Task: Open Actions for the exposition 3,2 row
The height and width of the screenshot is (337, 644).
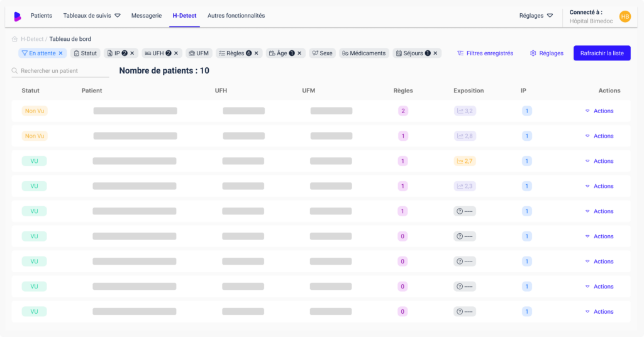Action: point(599,111)
